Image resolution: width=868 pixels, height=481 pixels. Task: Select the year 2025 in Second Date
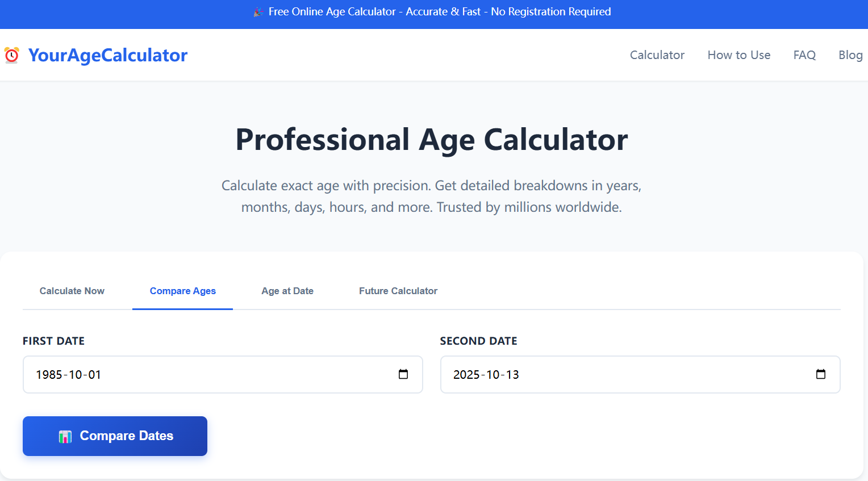pos(466,375)
